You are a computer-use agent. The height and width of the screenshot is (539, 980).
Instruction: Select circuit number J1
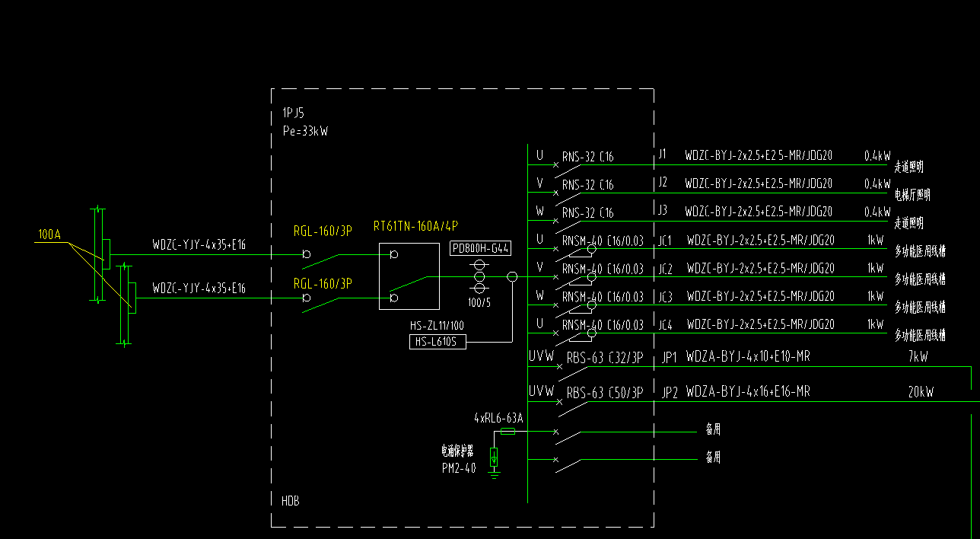pyautogui.click(x=663, y=155)
